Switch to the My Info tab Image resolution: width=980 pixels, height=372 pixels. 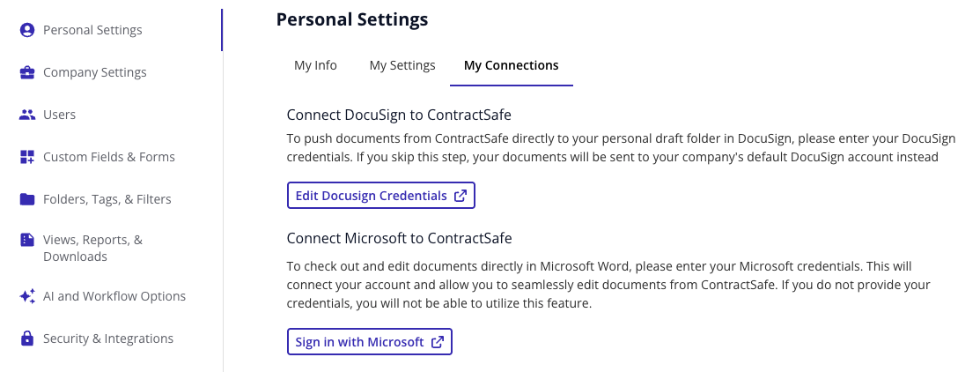tap(315, 65)
